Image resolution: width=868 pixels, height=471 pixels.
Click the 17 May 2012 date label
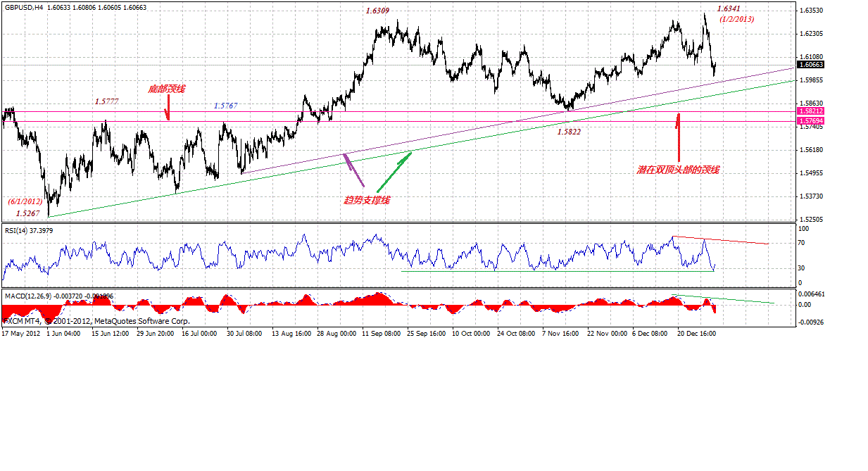pyautogui.click(x=21, y=332)
